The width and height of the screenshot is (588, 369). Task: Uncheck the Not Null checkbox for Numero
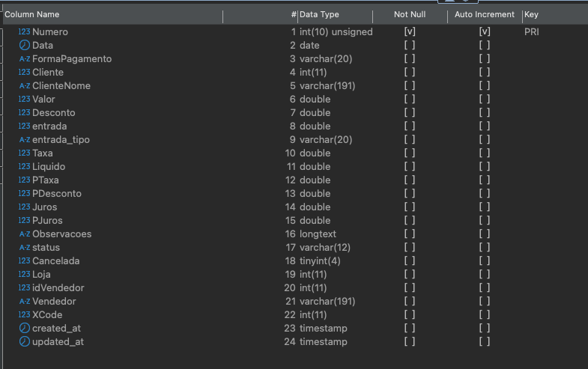(x=410, y=32)
